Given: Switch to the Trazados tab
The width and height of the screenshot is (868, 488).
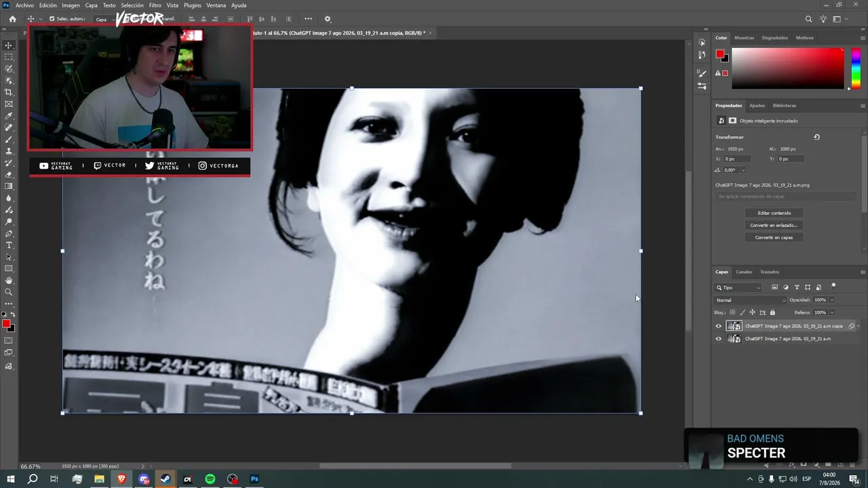Looking at the screenshot, I should (770, 272).
